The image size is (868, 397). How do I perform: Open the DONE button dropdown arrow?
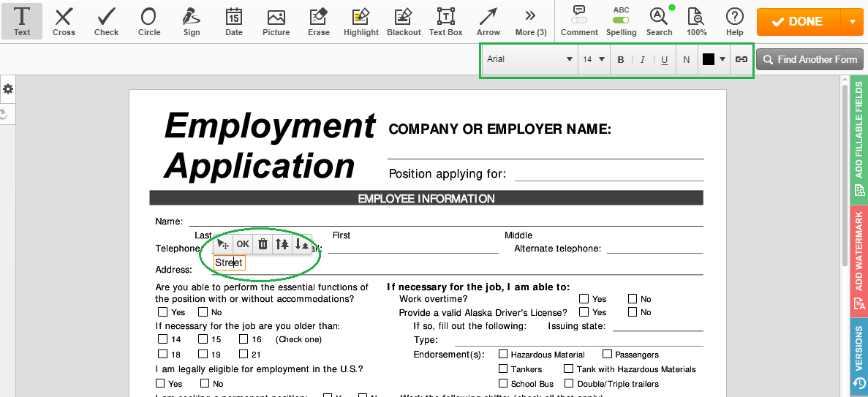(x=851, y=22)
